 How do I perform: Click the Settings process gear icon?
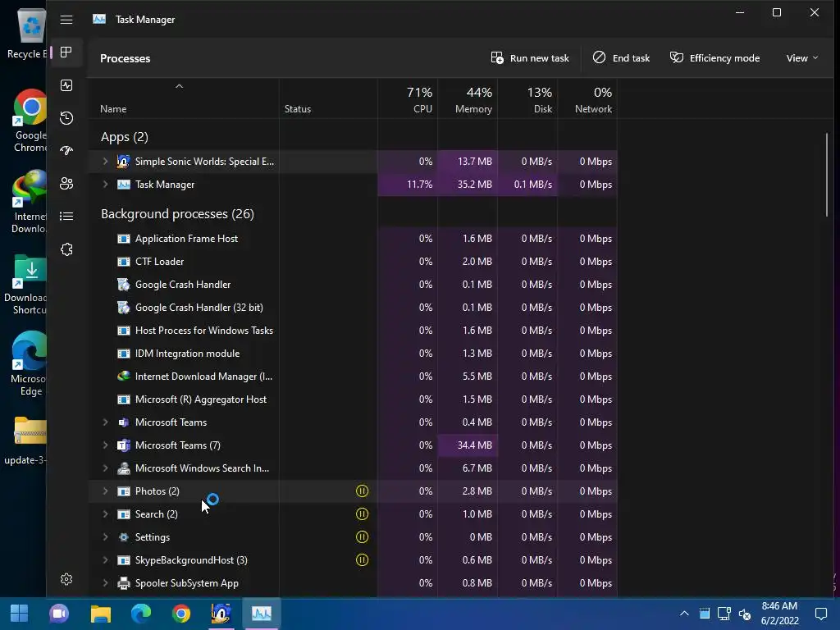tap(124, 536)
